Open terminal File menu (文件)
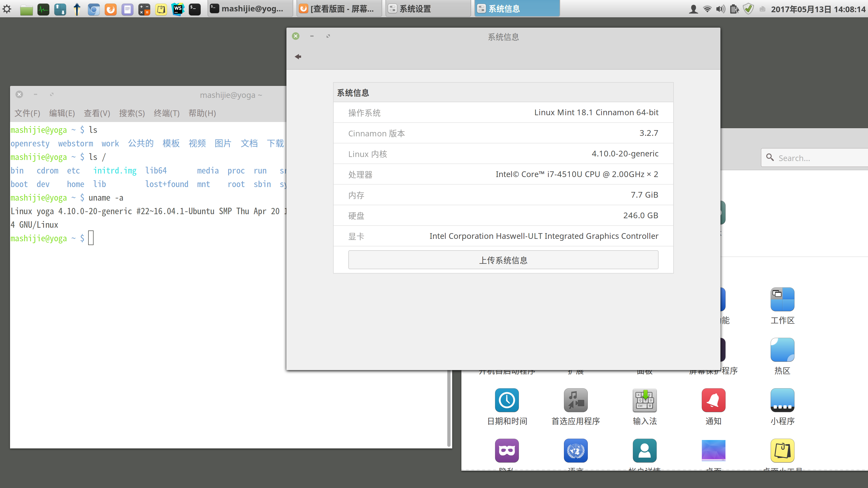Viewport: 868px width, 488px height. [27, 113]
